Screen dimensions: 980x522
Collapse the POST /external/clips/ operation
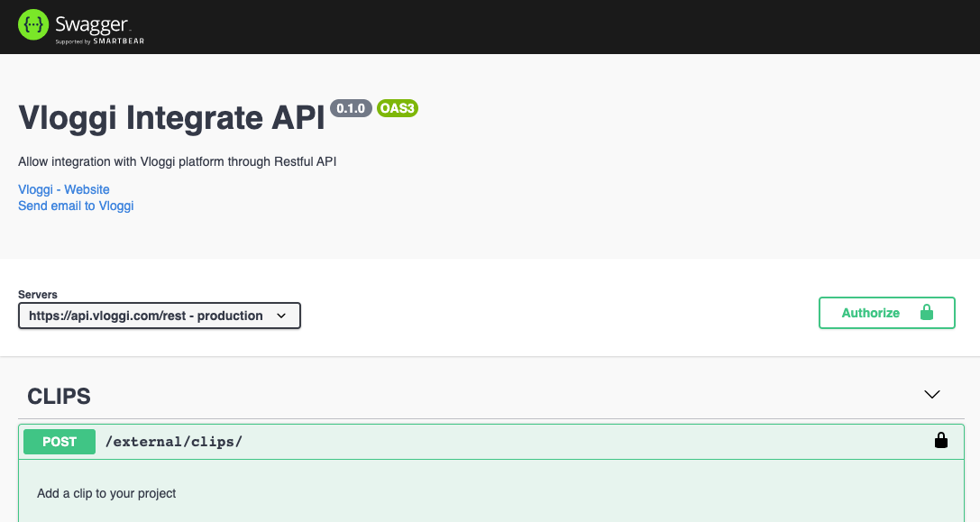[491, 442]
